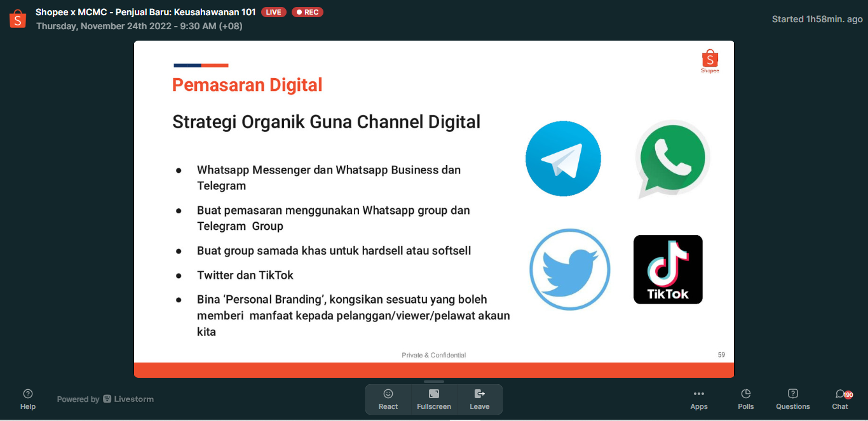This screenshot has height=421, width=868.
Task: Open the Chat panel
Action: (x=840, y=399)
